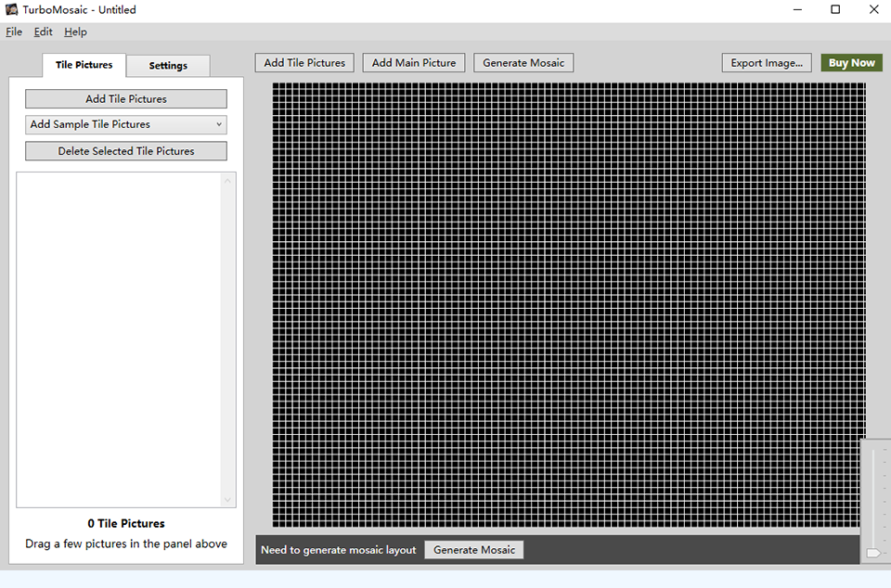Click the TurboMosaic app icon in title bar
The width and height of the screenshot is (891, 588).
12,10
